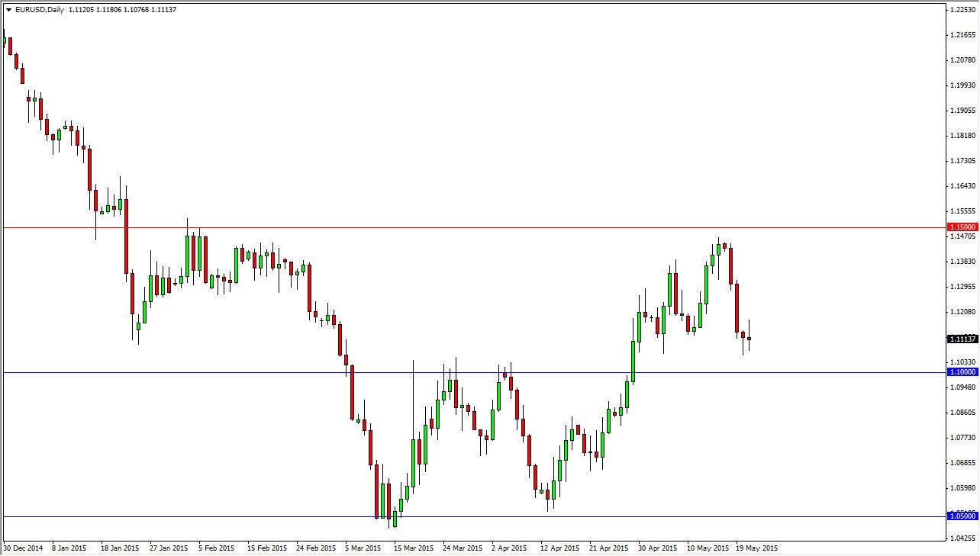Viewport: 980px width, 556px height.
Task: Click the black current price tag 1.11137
Action: [x=962, y=339]
